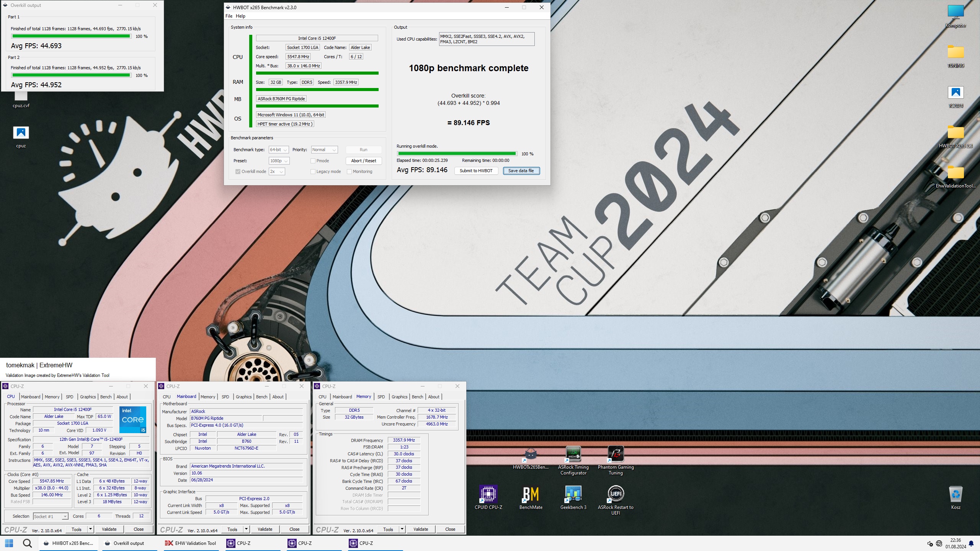Expand Tools arrow in Mainboard tab window

[247, 529]
